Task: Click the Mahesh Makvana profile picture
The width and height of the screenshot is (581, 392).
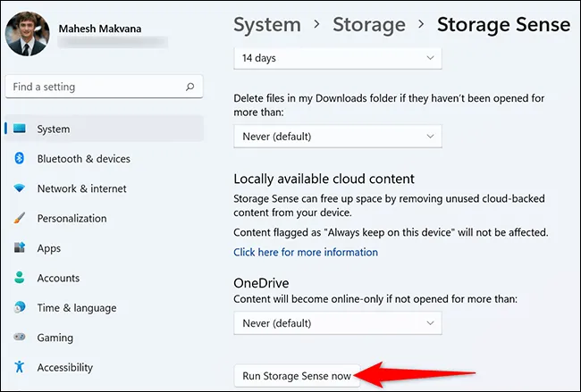Action: pyautogui.click(x=27, y=35)
